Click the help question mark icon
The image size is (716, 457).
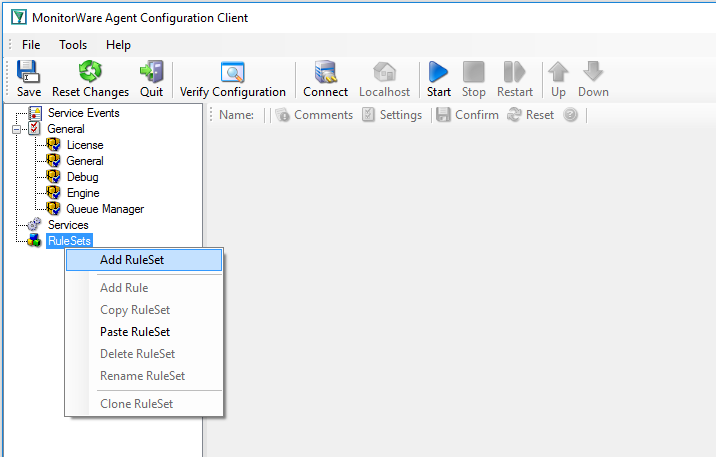570,115
